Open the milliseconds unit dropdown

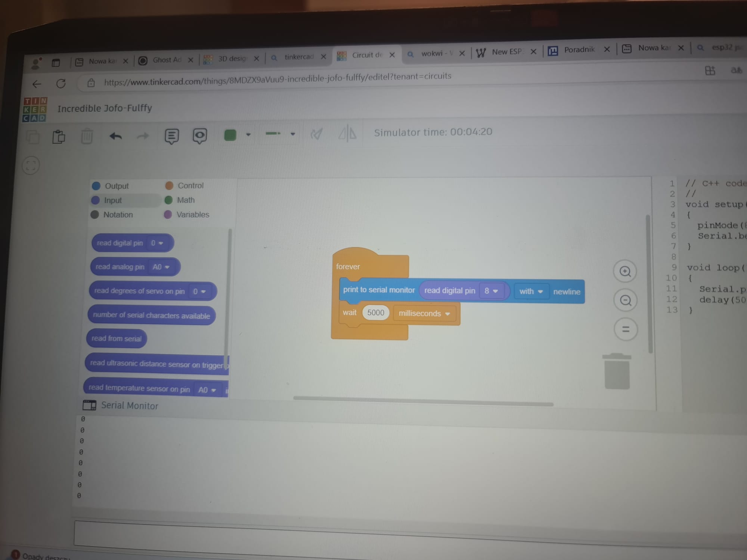point(424,314)
